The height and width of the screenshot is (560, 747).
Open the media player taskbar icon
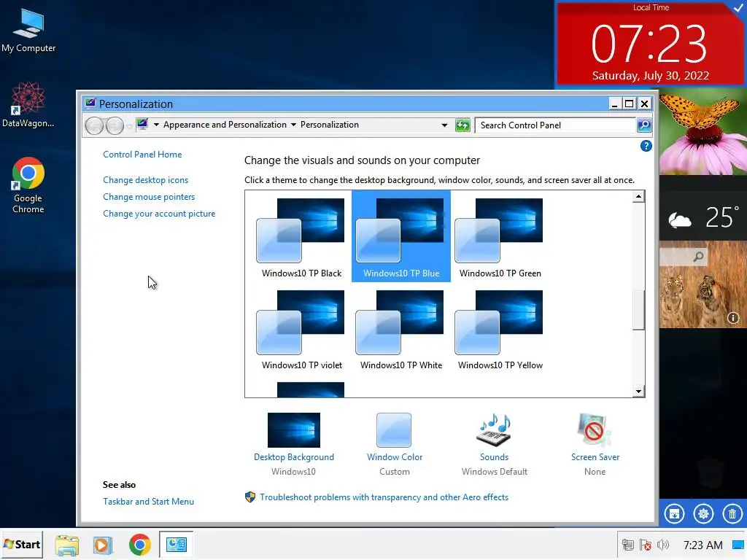tap(102, 545)
